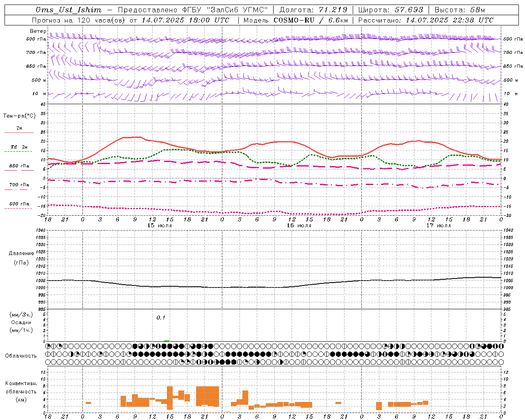
Task: Click the (мм/3ч.) precipitation unit label
Action: point(21,315)
